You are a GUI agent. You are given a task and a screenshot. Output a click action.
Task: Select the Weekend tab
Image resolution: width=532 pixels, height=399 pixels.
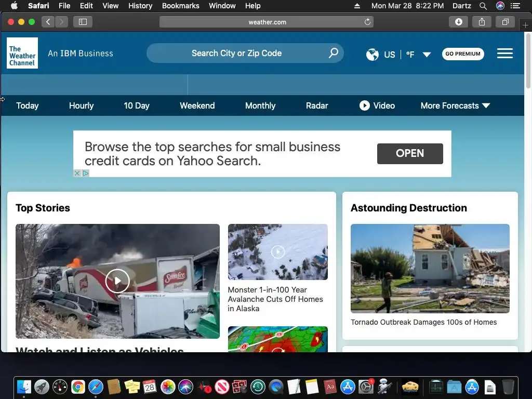pos(197,105)
